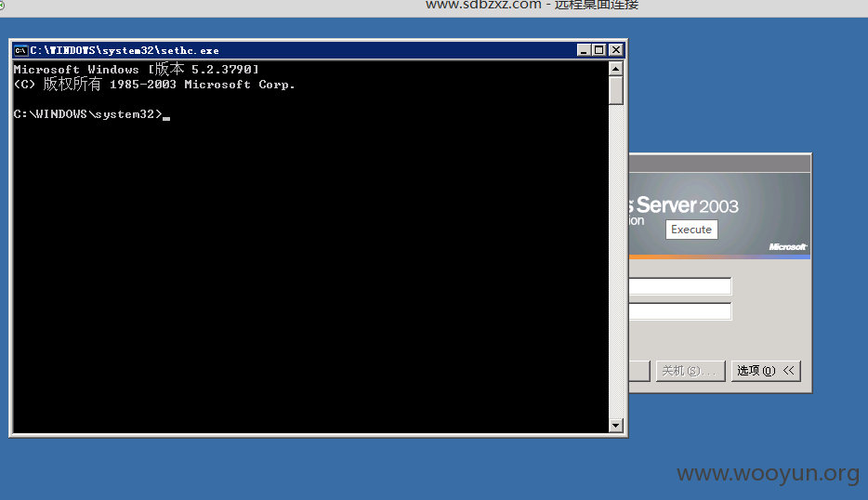Click the 版权所有 1985-2003 Microsoft Corp. line
Screen dimensions: 868x500
pyautogui.click(x=154, y=85)
